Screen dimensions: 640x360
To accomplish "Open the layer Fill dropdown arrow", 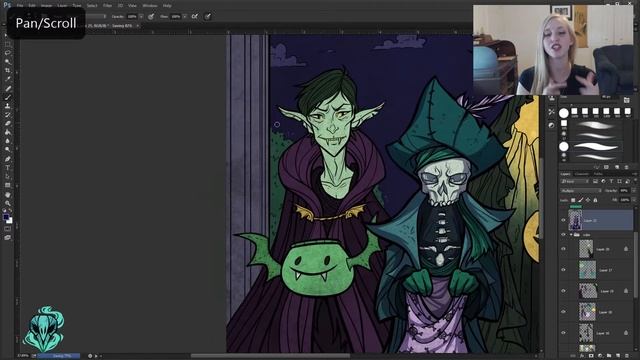I will pos(634,200).
